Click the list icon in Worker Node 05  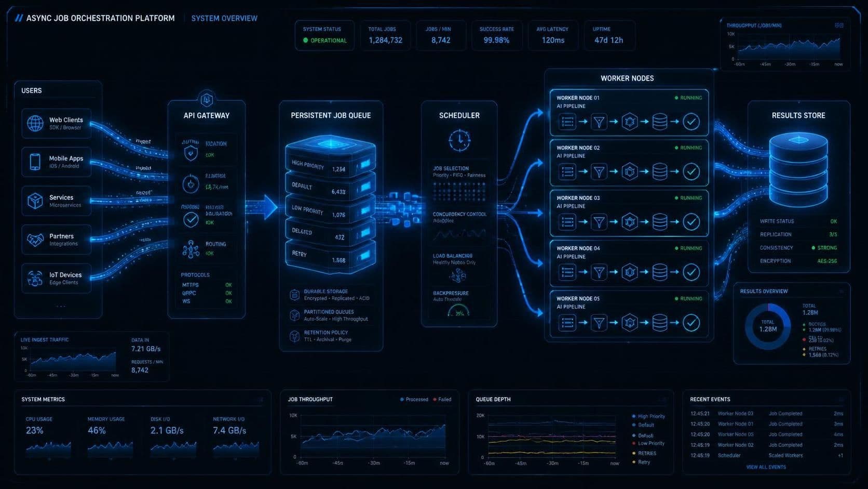tap(567, 322)
